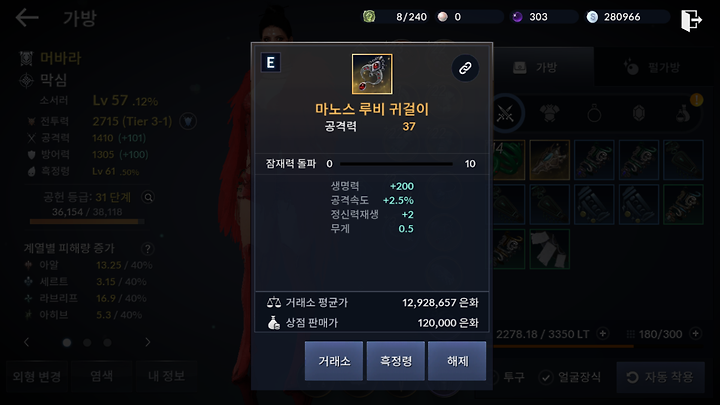Toggle the 투구 visibility checkbox
Viewport: 720px width, 405px height.
tap(495, 377)
